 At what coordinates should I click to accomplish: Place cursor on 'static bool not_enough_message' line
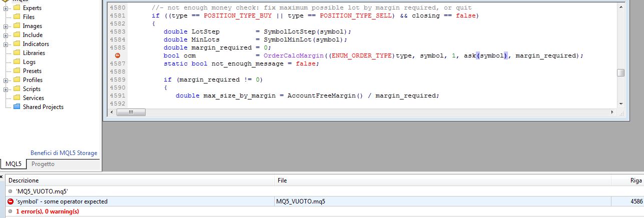[x=241, y=63]
